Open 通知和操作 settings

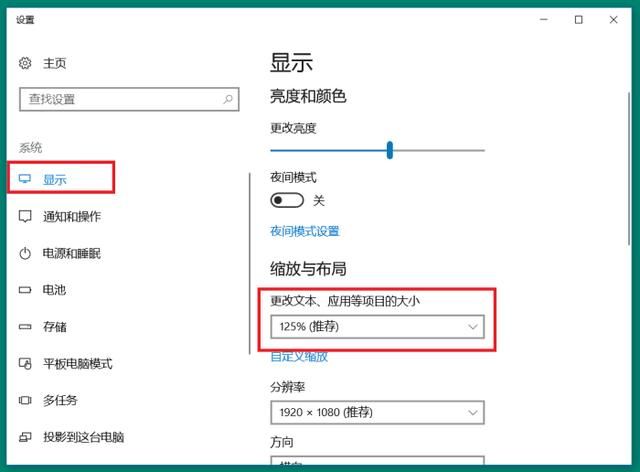pos(72,216)
